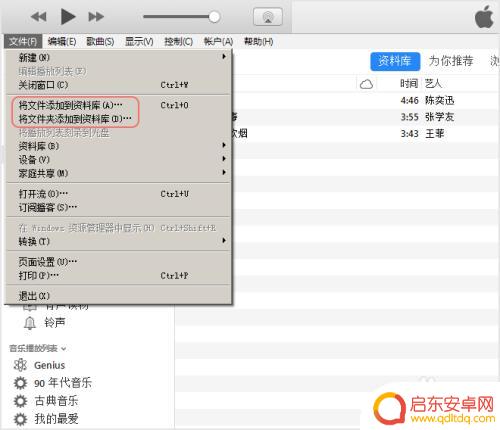Click the fast forward next track button

tap(96, 17)
